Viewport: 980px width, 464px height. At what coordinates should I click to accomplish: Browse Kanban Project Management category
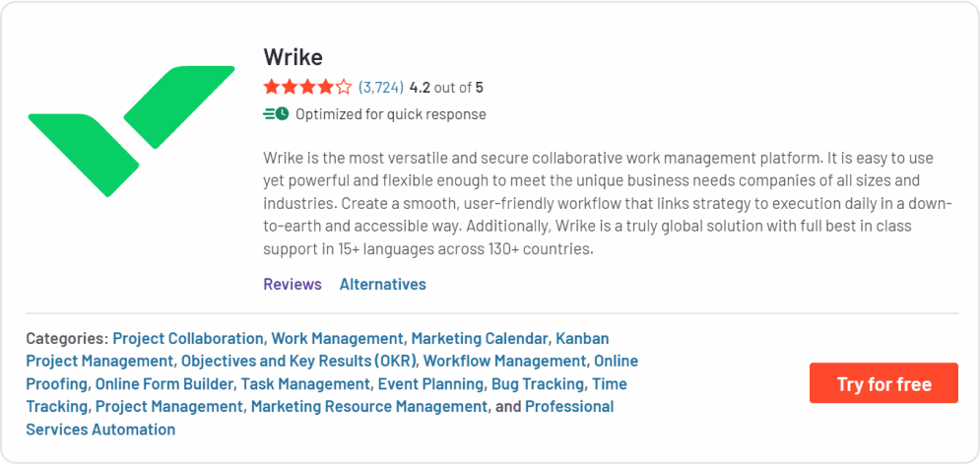point(98,361)
